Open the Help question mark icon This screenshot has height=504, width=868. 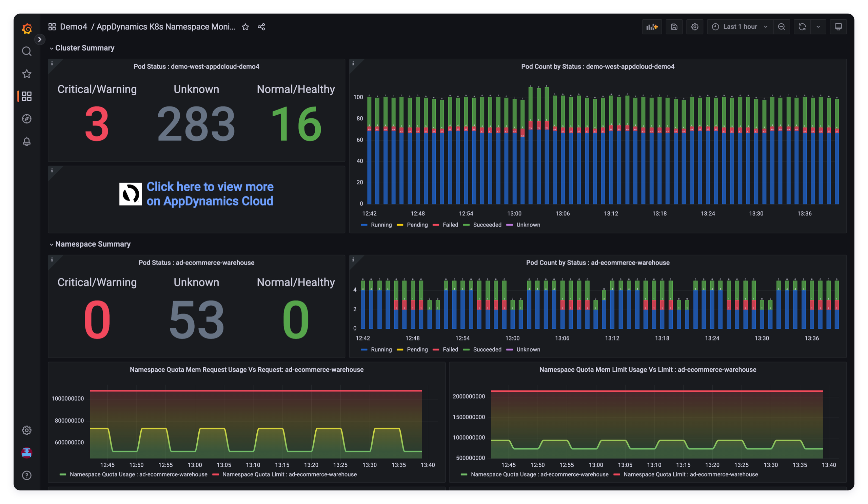pyautogui.click(x=26, y=476)
